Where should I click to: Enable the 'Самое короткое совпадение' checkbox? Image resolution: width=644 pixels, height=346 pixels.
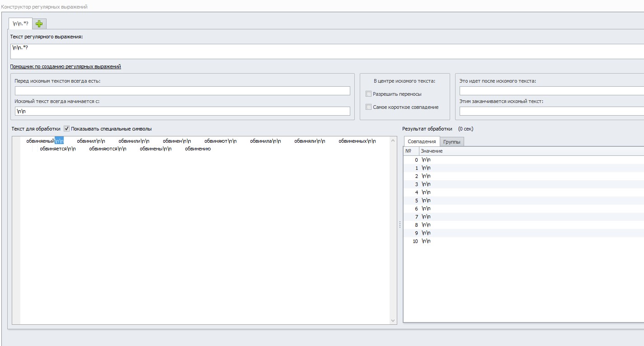coord(369,107)
